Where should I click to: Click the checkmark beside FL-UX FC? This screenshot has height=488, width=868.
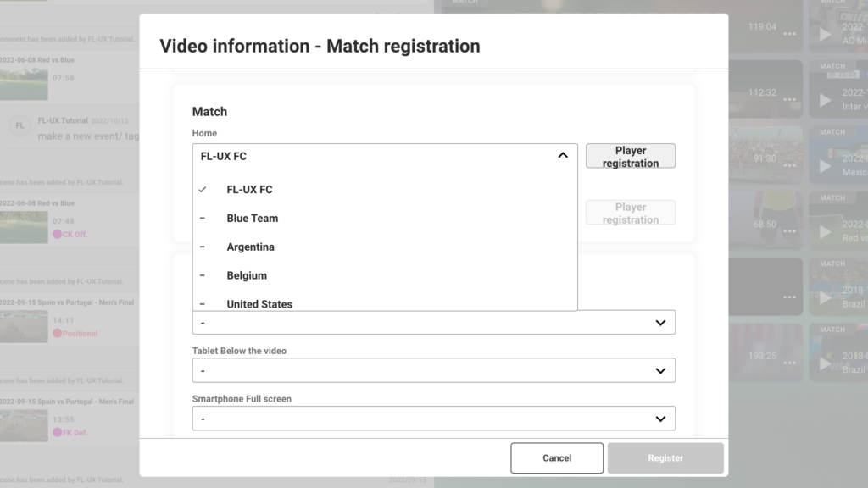203,189
